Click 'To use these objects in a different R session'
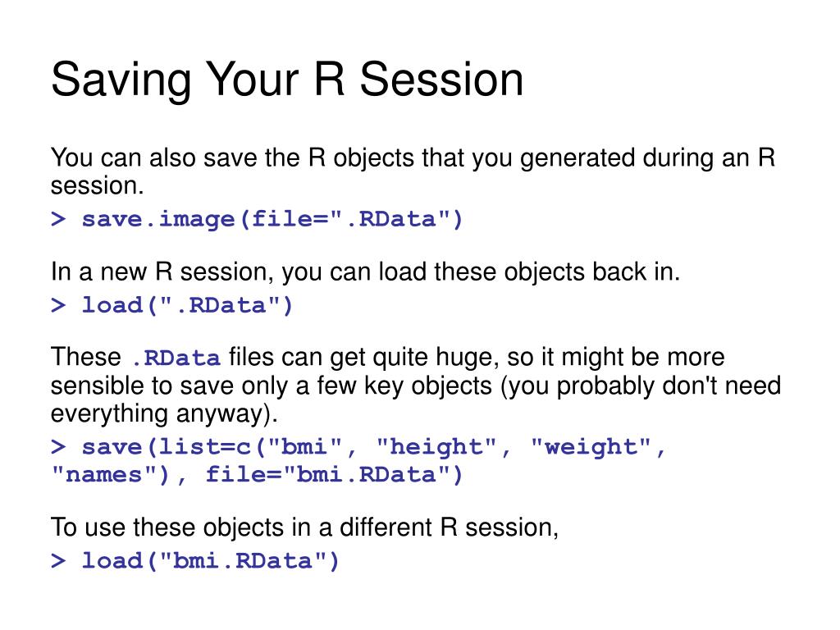Screen dimensions: 840x630 coord(304,527)
